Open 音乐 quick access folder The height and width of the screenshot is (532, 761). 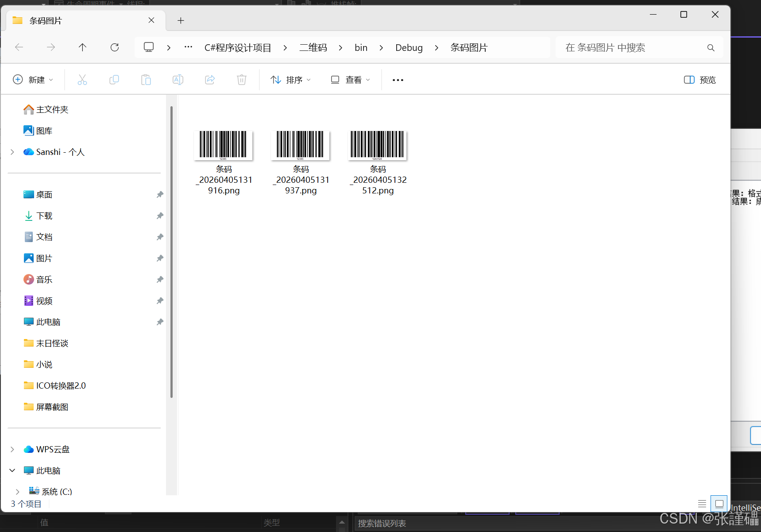coord(38,279)
